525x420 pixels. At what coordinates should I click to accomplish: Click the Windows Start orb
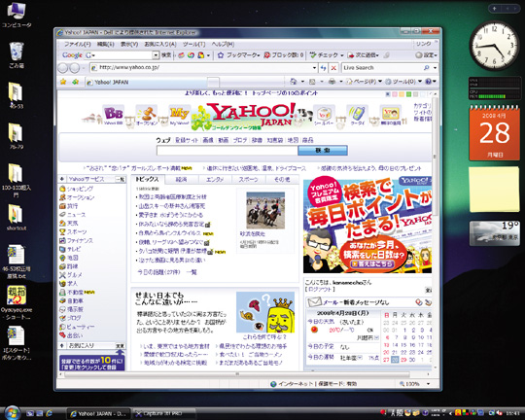coord(12,413)
